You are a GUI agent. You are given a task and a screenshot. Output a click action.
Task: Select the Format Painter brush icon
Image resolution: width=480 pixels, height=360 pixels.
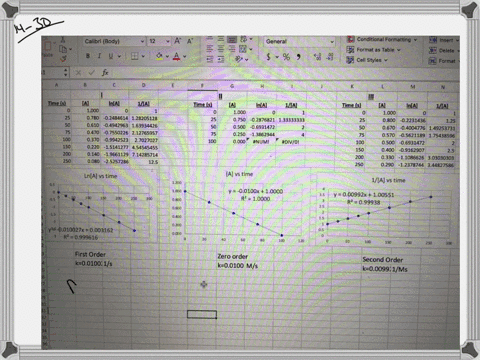pyautogui.click(x=63, y=59)
